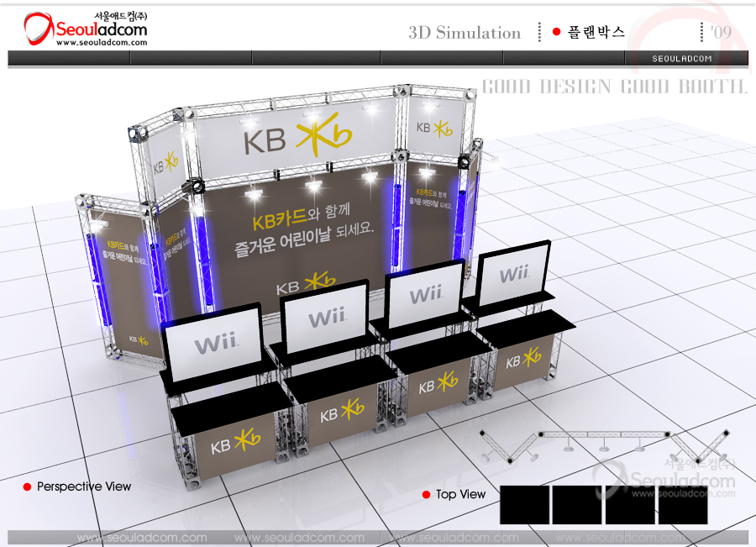756x547 pixels.
Task: Click the red bullet beside Perspective View
Action: pos(27,487)
